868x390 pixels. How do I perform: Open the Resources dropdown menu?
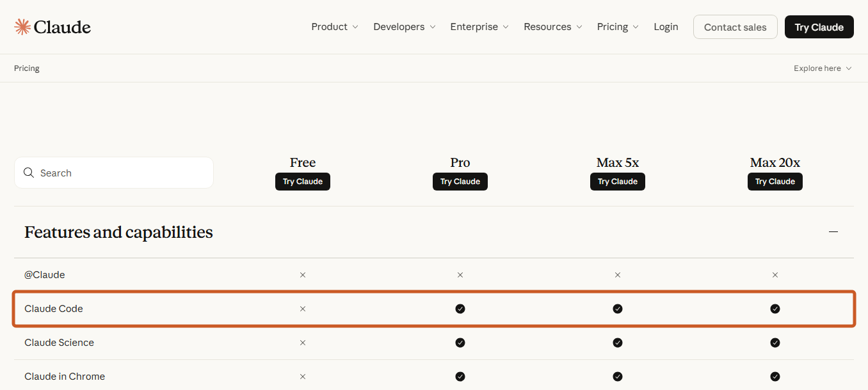(553, 27)
